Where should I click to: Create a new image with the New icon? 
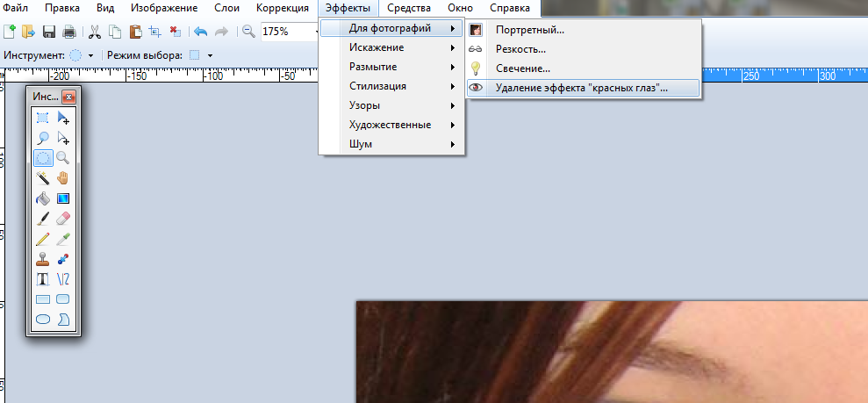click(x=10, y=32)
